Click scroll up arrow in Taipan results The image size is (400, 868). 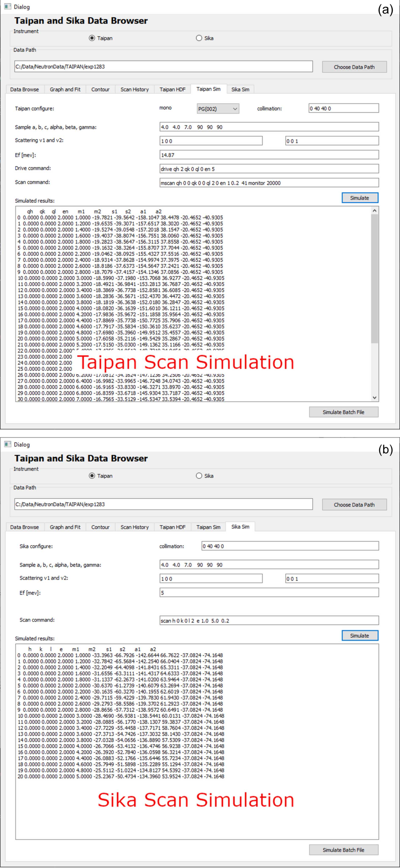[374, 211]
